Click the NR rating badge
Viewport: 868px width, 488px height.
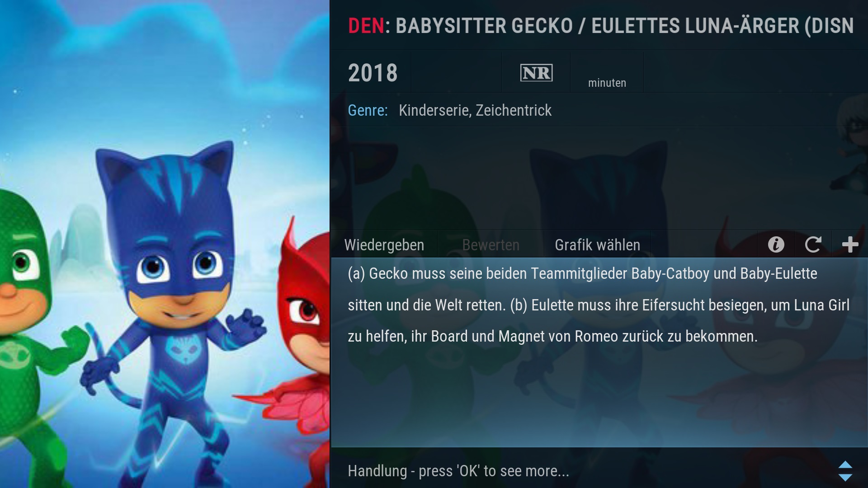(x=536, y=73)
